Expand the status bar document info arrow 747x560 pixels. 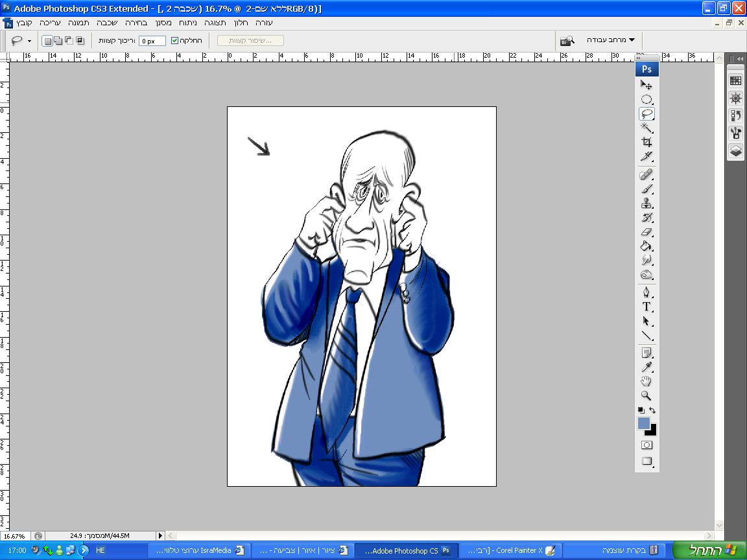tap(161, 536)
